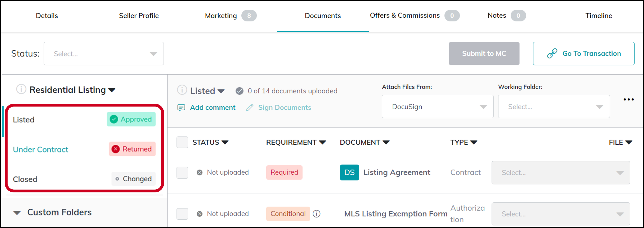Screen dimensions: 644x228
Task: Open the Listing Agreement document
Action: coord(396,172)
